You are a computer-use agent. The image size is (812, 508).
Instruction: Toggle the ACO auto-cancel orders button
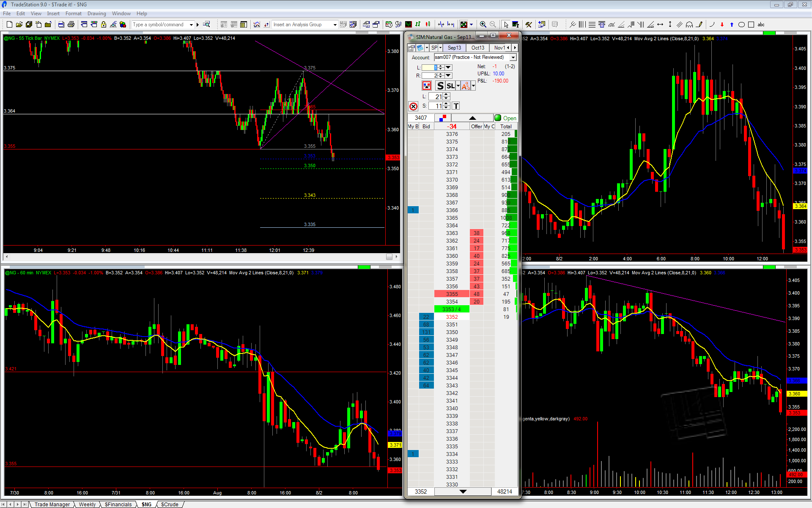tap(466, 86)
